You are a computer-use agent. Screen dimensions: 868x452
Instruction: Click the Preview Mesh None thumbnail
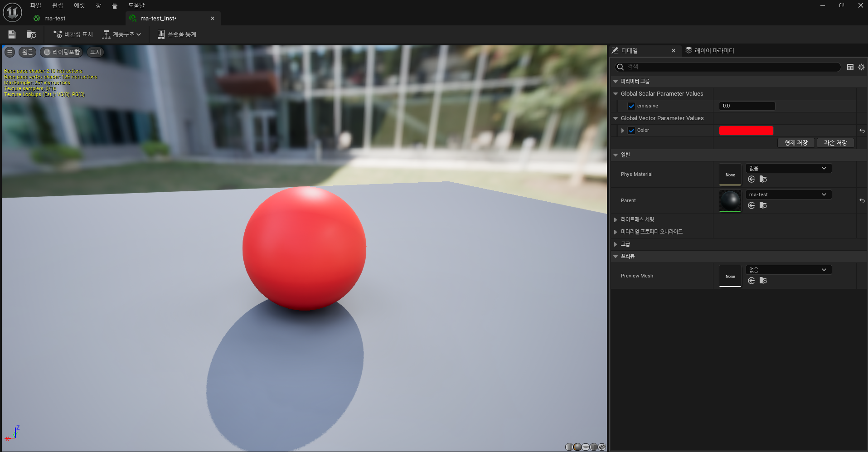click(730, 276)
